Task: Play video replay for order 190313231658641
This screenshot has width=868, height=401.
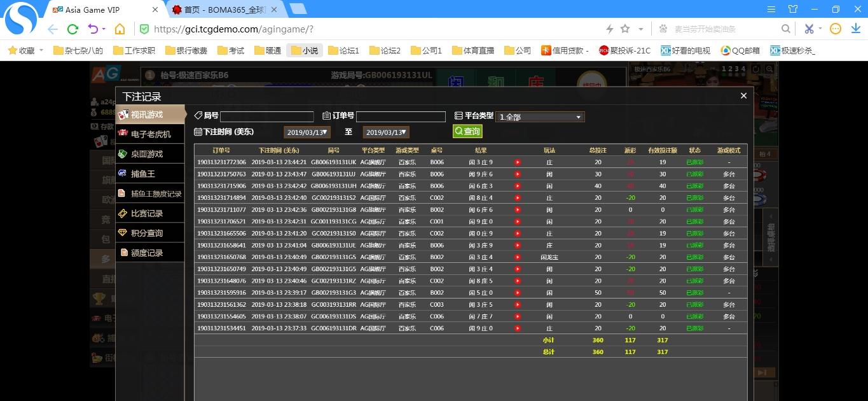Action: tap(518, 245)
